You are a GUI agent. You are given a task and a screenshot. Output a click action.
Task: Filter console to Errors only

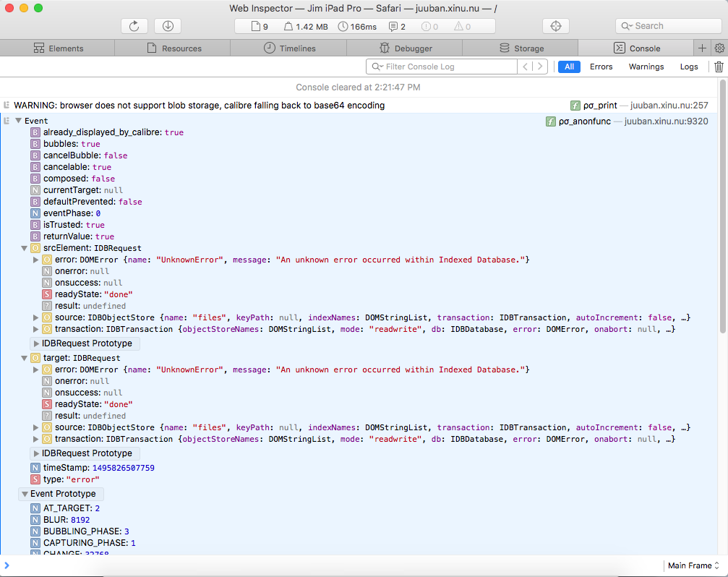(601, 67)
